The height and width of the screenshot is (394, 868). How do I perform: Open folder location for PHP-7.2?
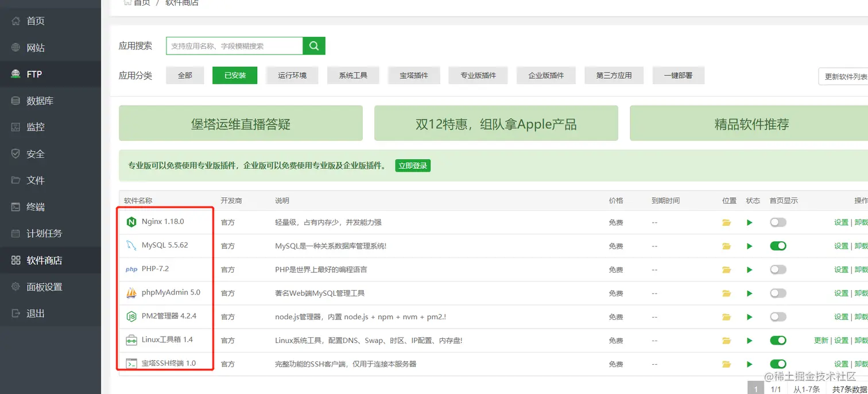(x=726, y=269)
